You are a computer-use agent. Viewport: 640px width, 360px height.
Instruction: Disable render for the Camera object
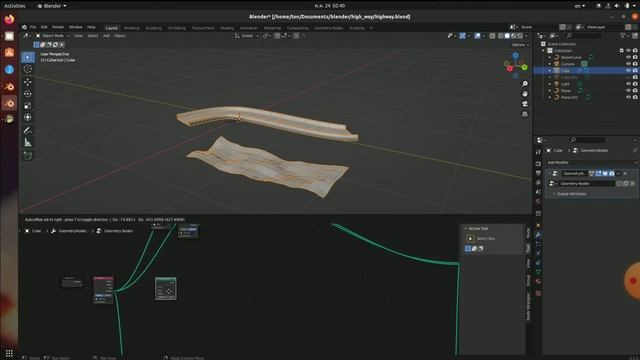pyautogui.click(x=635, y=64)
